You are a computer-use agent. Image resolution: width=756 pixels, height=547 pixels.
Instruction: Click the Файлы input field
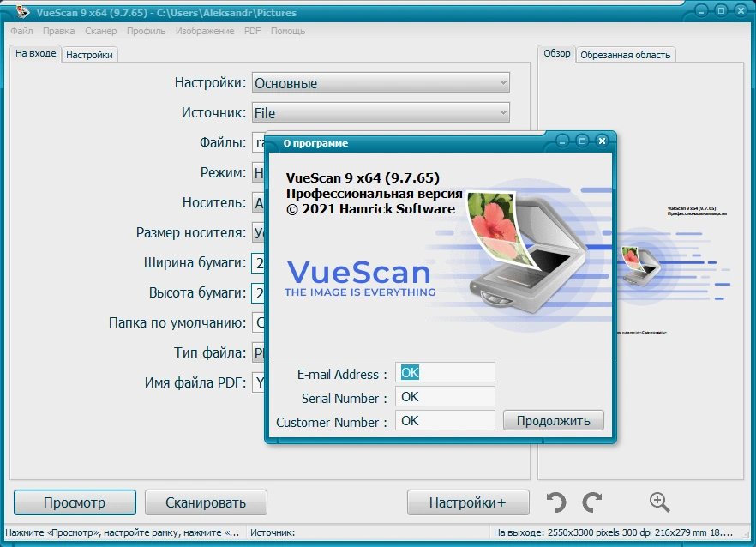(x=259, y=143)
